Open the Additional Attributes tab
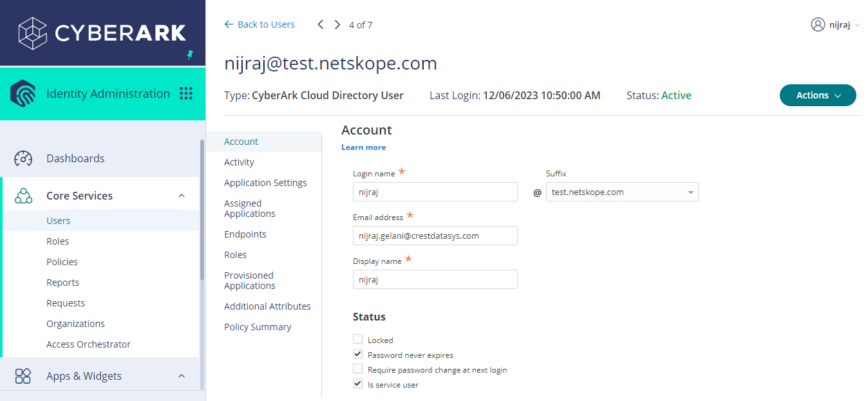 [267, 306]
